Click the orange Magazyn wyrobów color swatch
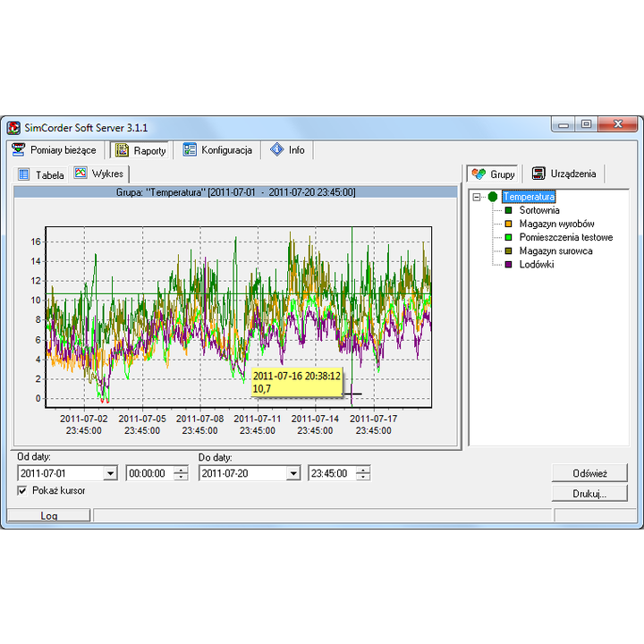644x644 pixels. point(508,224)
